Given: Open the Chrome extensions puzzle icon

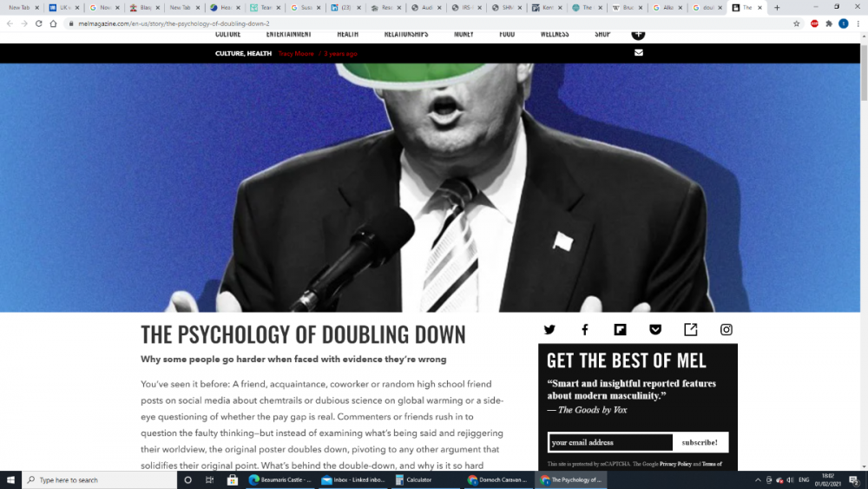Looking at the screenshot, I should pyautogui.click(x=829, y=23).
